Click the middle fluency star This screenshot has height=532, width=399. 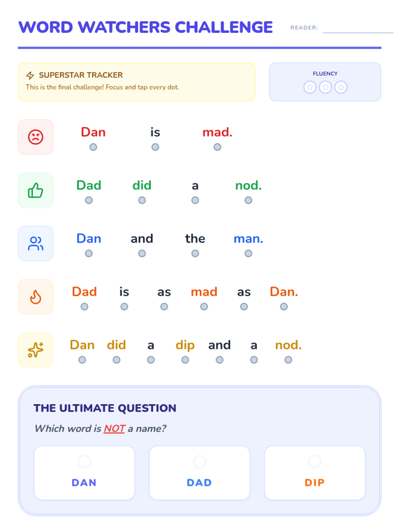(326, 87)
